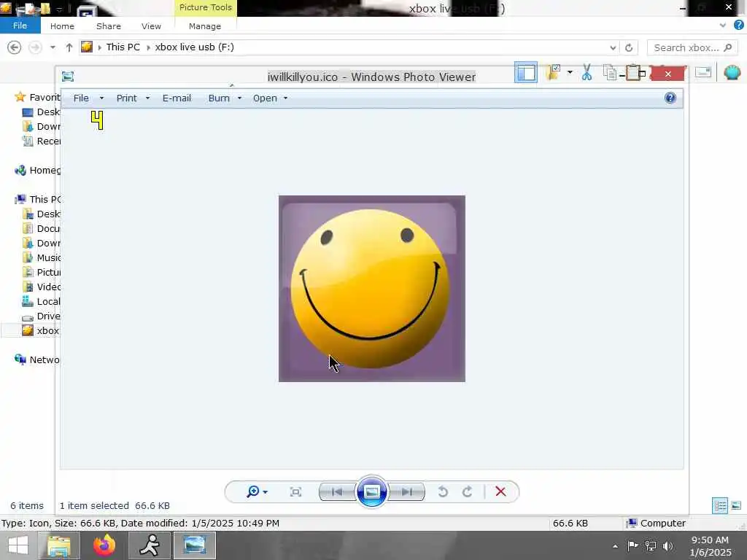Open the Burn dropdown menu
Viewport: 747px width, 560px height.
point(225,98)
